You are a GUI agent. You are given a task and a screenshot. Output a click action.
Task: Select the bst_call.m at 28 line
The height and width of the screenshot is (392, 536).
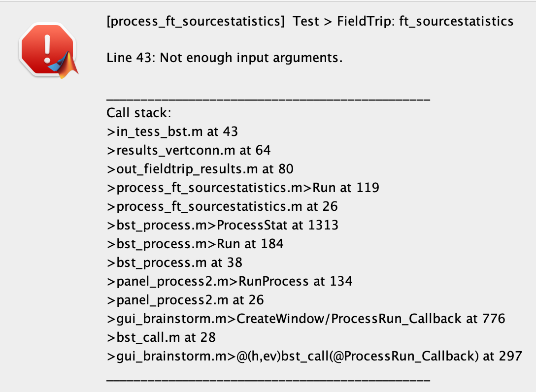point(161,337)
